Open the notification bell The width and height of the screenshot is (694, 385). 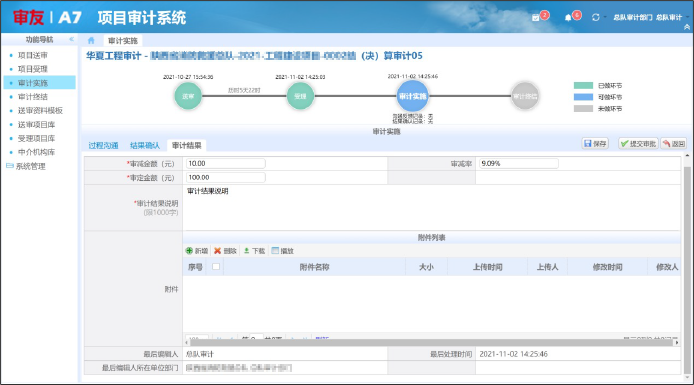coord(568,17)
